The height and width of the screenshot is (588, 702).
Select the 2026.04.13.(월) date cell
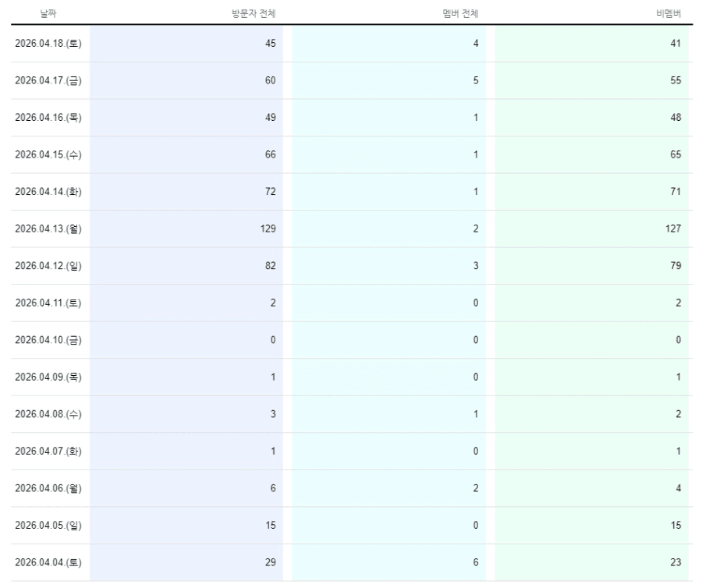[x=48, y=228]
